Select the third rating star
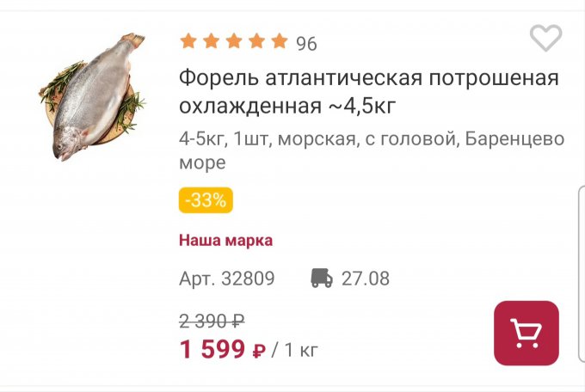The image size is (585, 392). [x=234, y=41]
